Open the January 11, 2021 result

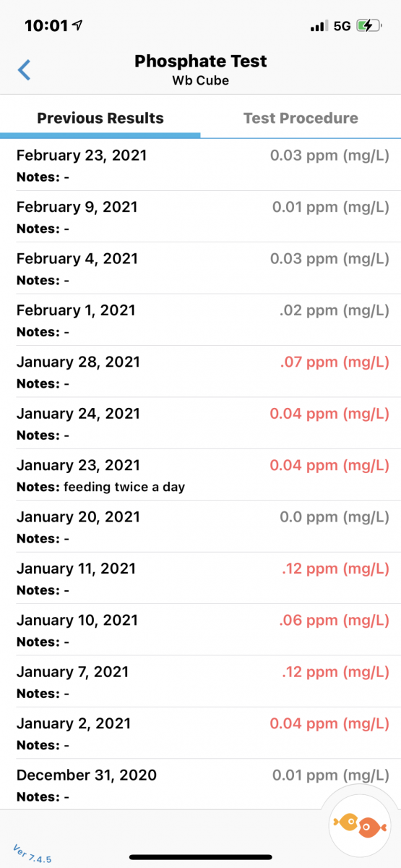200,579
